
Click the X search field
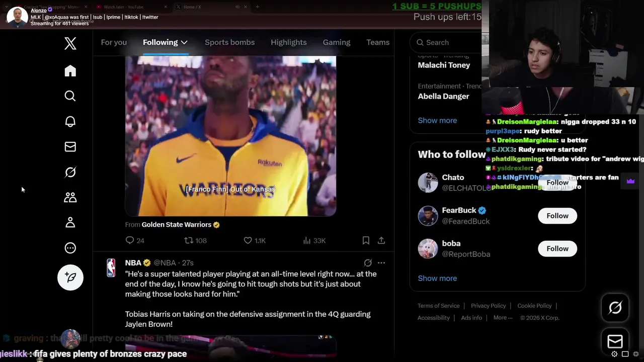pos(446,42)
